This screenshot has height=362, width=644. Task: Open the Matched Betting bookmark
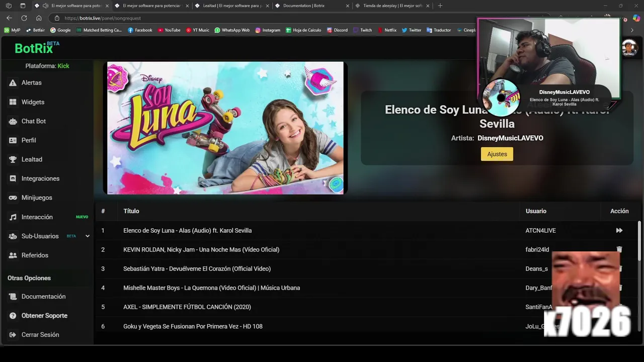click(x=99, y=30)
